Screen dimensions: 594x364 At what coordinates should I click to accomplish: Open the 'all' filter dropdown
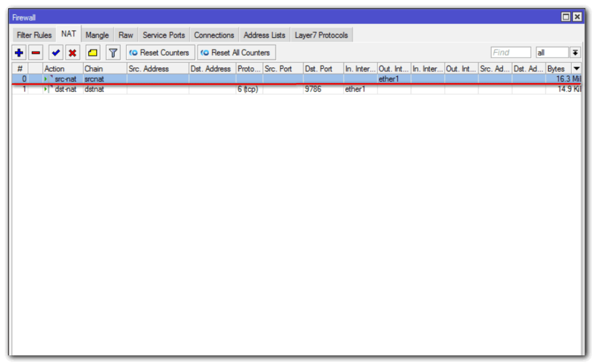tap(552, 53)
